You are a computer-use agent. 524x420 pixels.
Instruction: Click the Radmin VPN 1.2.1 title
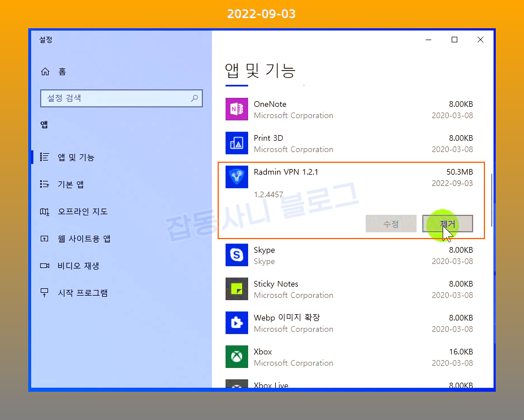pyautogui.click(x=286, y=172)
